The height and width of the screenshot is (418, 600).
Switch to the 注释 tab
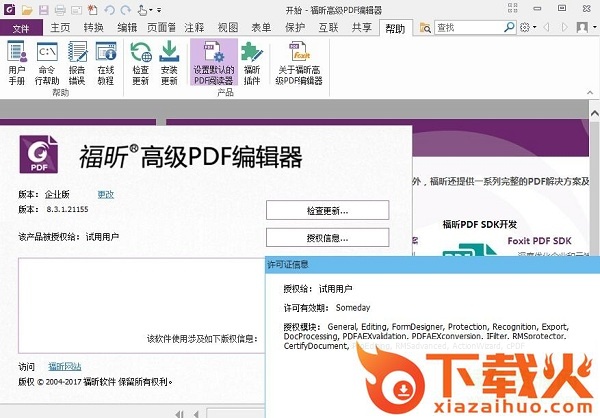click(x=194, y=28)
